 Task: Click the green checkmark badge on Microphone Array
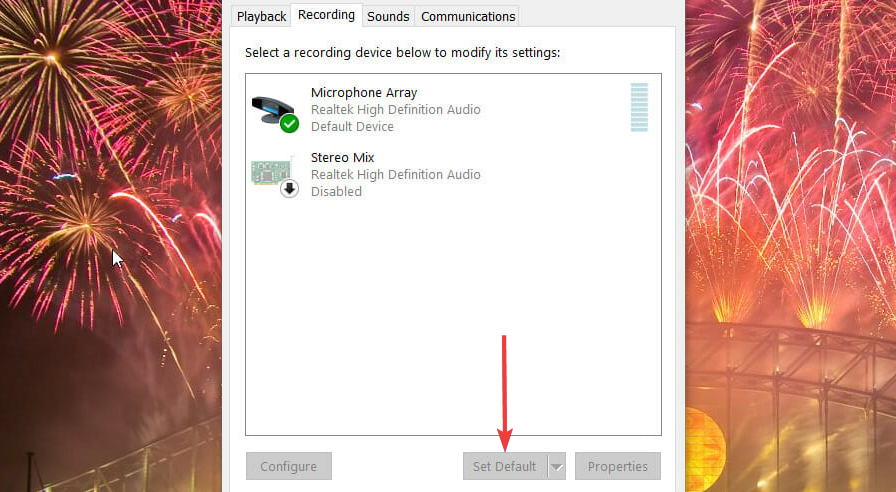coord(289,123)
